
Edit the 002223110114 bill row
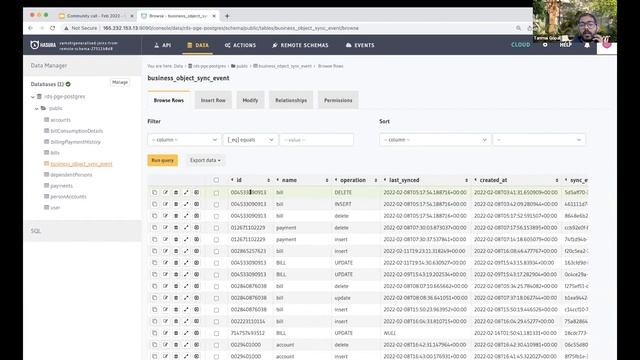click(165, 321)
